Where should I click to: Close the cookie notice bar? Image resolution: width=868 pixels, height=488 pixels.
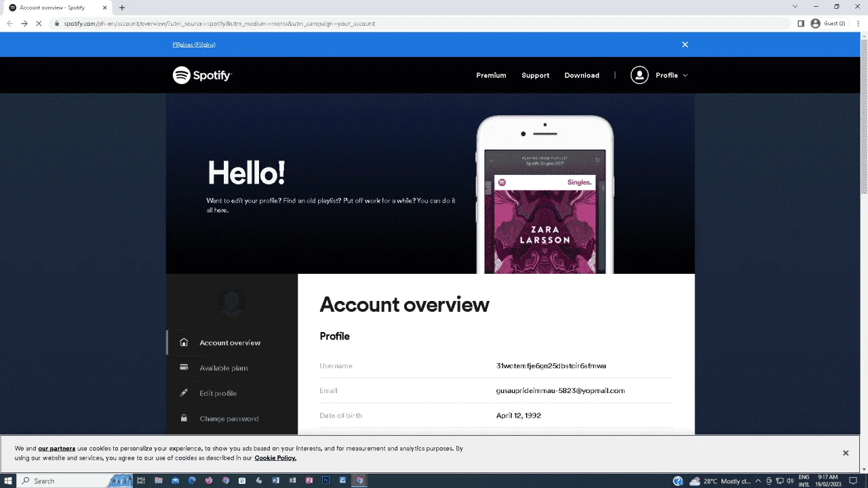click(x=846, y=453)
